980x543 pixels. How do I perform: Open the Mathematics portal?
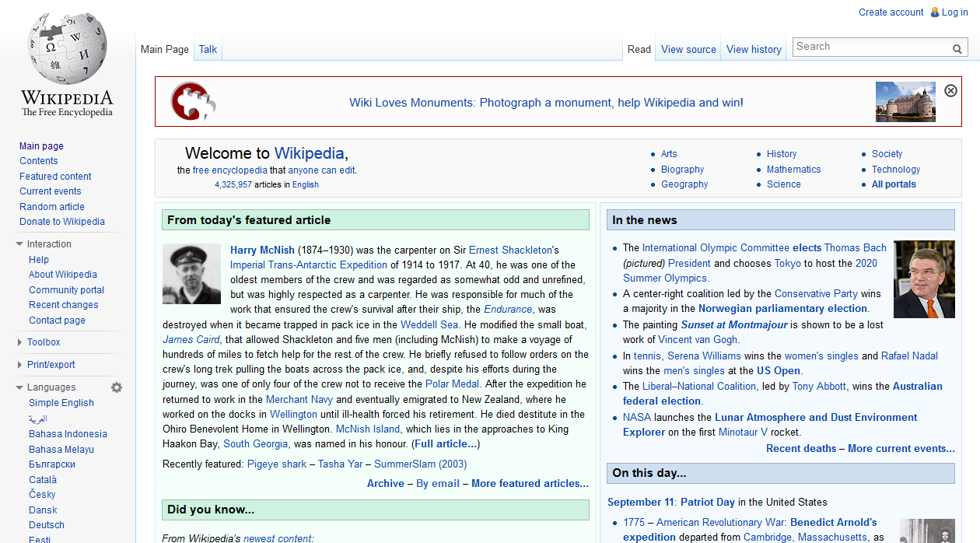click(x=794, y=170)
